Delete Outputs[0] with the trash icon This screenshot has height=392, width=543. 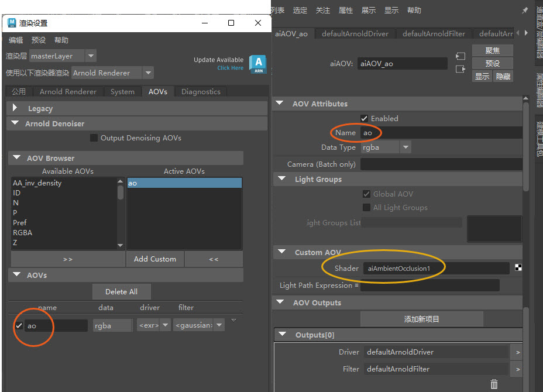tap(494, 384)
